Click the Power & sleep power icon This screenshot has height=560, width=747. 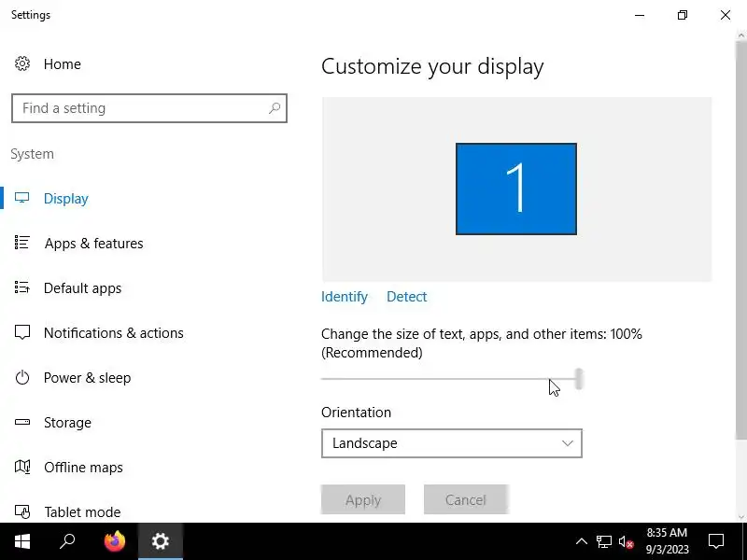point(21,378)
